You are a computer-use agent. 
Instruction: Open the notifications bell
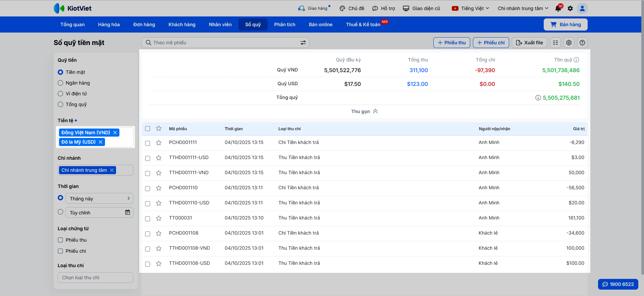click(558, 8)
